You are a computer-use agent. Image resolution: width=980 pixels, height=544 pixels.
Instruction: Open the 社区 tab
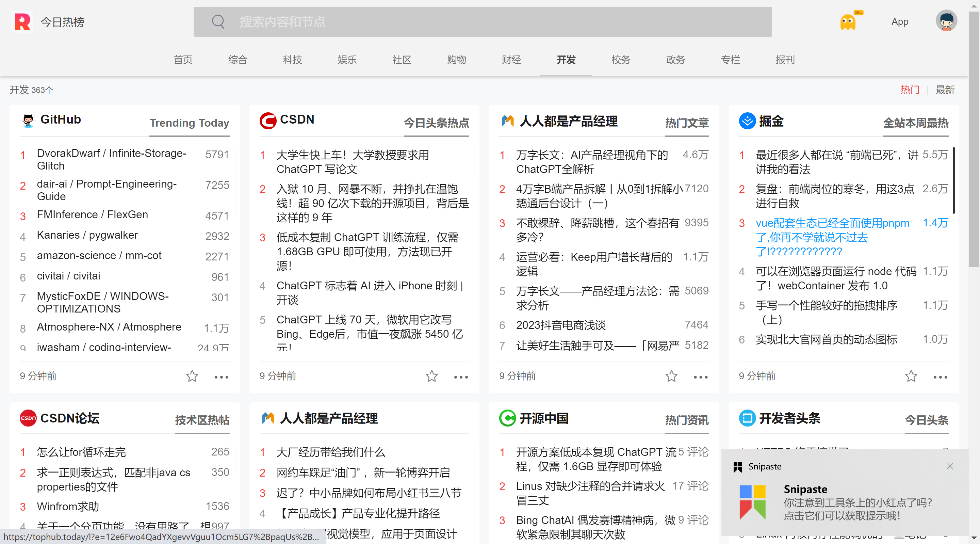point(402,59)
